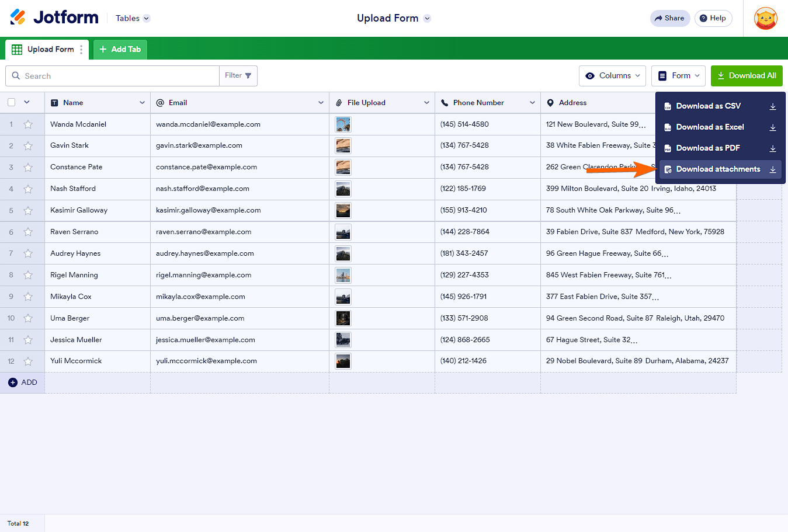
Task: Expand the Name column dropdown arrow
Action: (142, 103)
